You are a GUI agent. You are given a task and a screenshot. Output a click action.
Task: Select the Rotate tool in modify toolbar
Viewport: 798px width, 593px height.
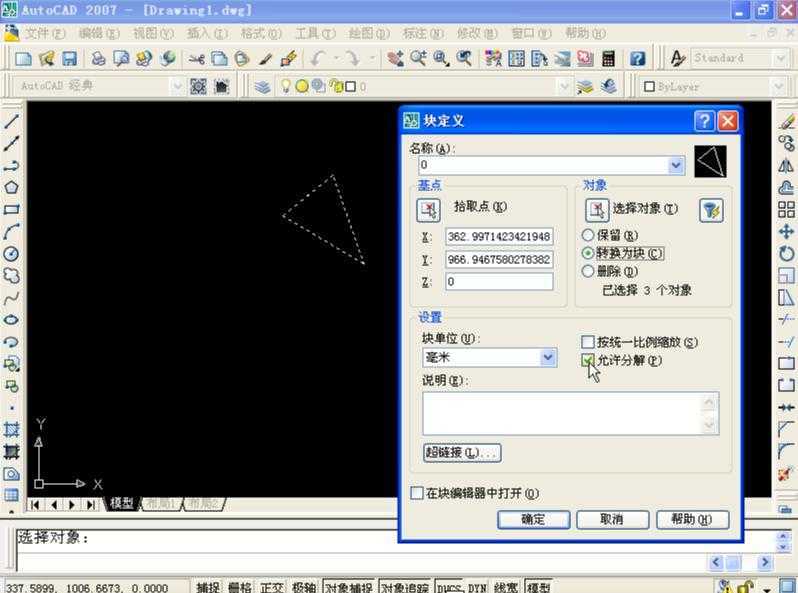786,253
